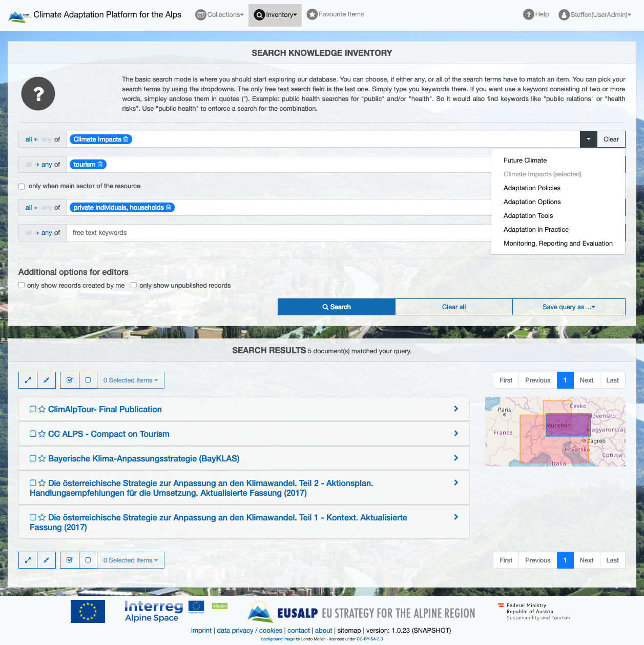Enable 'only when main sector of the resource'
This screenshot has height=645, width=644.
[21, 186]
